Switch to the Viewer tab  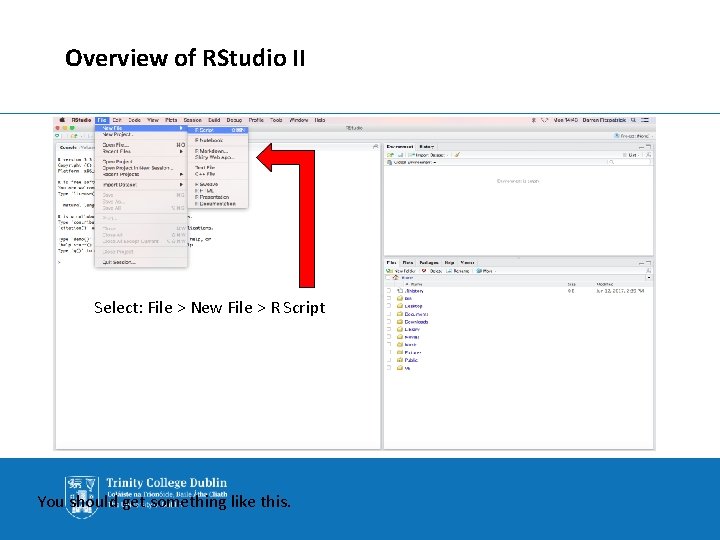pyautogui.click(x=467, y=263)
